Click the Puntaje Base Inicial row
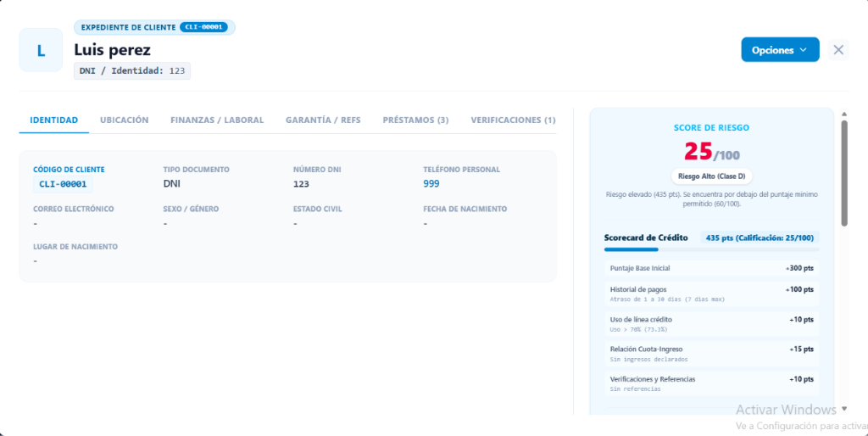 click(x=711, y=268)
